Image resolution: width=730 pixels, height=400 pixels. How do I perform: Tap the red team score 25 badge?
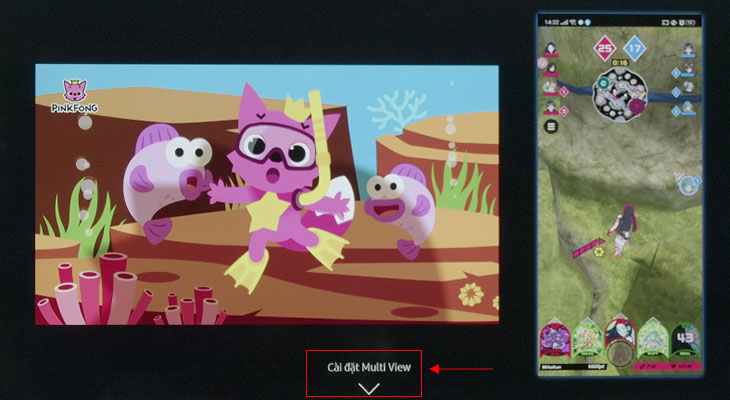(x=604, y=47)
